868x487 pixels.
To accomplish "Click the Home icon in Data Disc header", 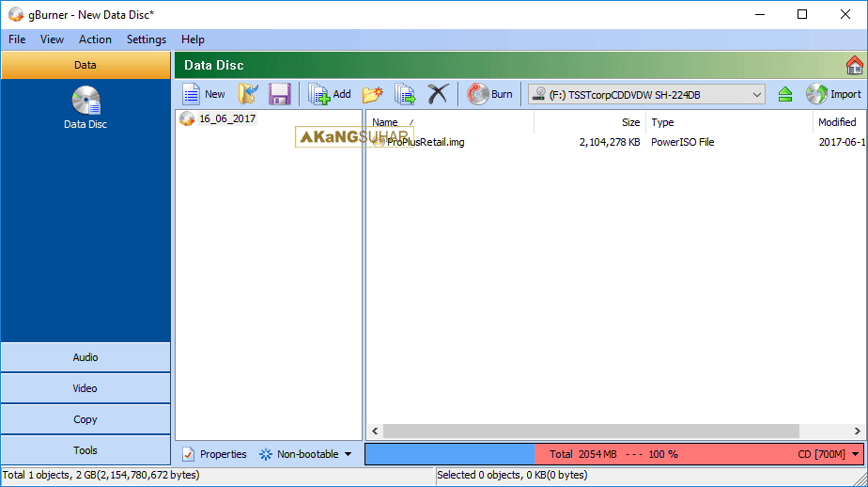I will point(854,66).
